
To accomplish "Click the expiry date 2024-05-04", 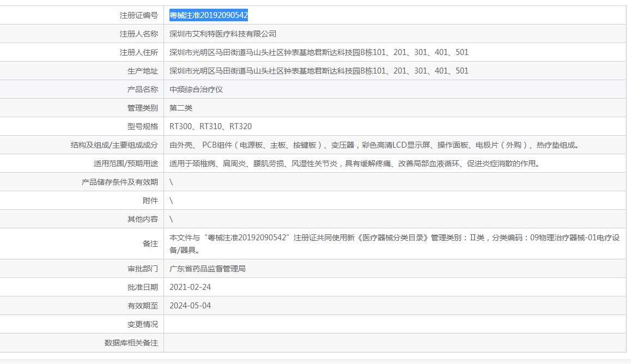I will 190,306.
